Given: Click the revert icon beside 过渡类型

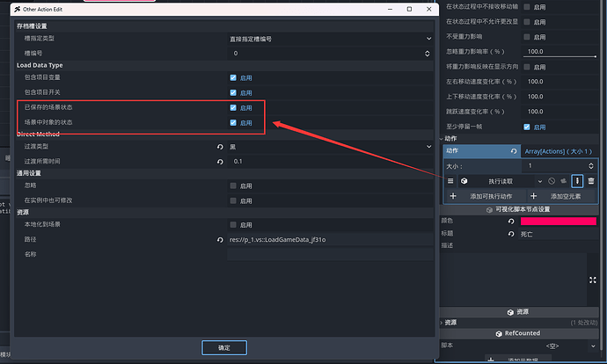Looking at the screenshot, I should pos(220,147).
